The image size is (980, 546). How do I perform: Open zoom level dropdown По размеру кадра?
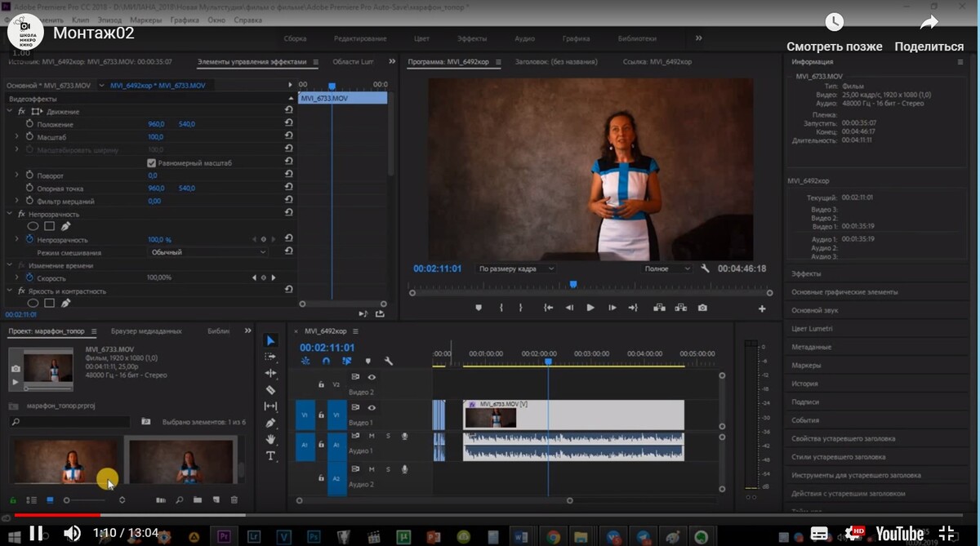click(x=515, y=269)
